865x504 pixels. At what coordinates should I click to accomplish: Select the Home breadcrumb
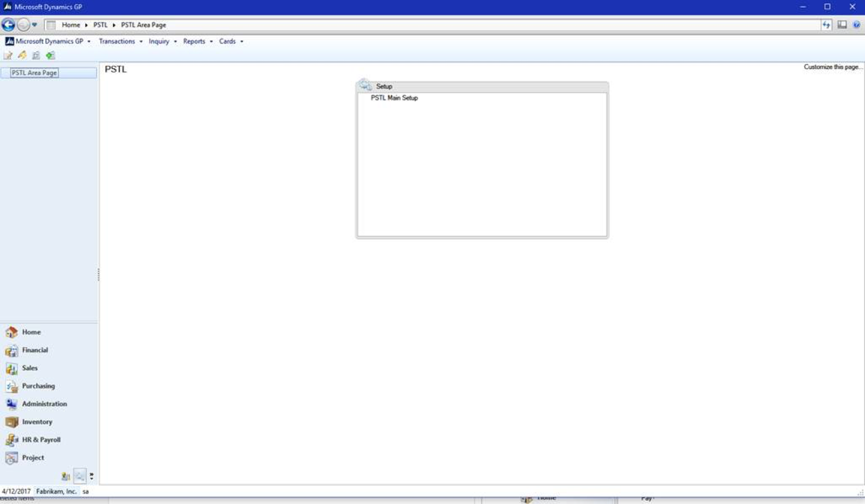point(71,25)
